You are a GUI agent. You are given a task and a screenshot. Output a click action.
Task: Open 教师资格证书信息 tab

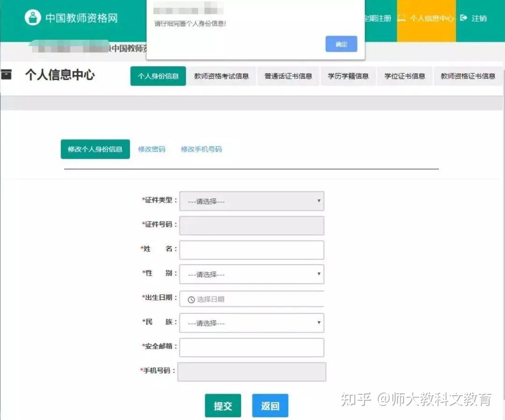tap(468, 76)
